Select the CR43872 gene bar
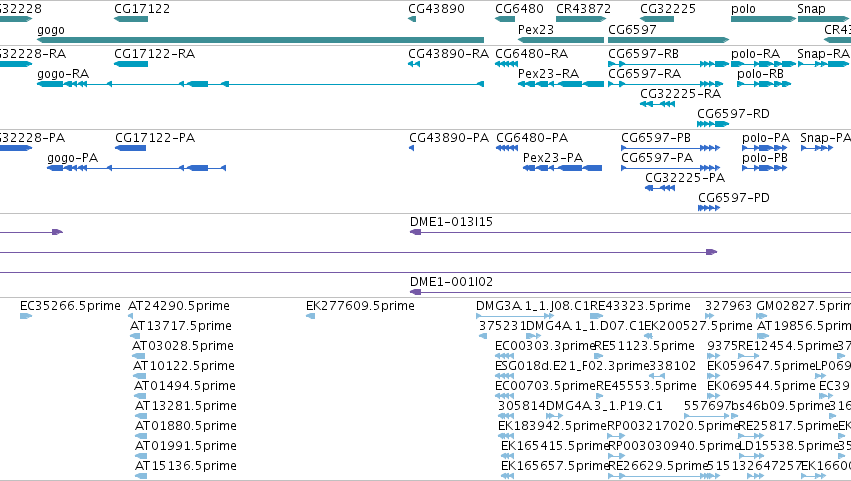 point(581,19)
